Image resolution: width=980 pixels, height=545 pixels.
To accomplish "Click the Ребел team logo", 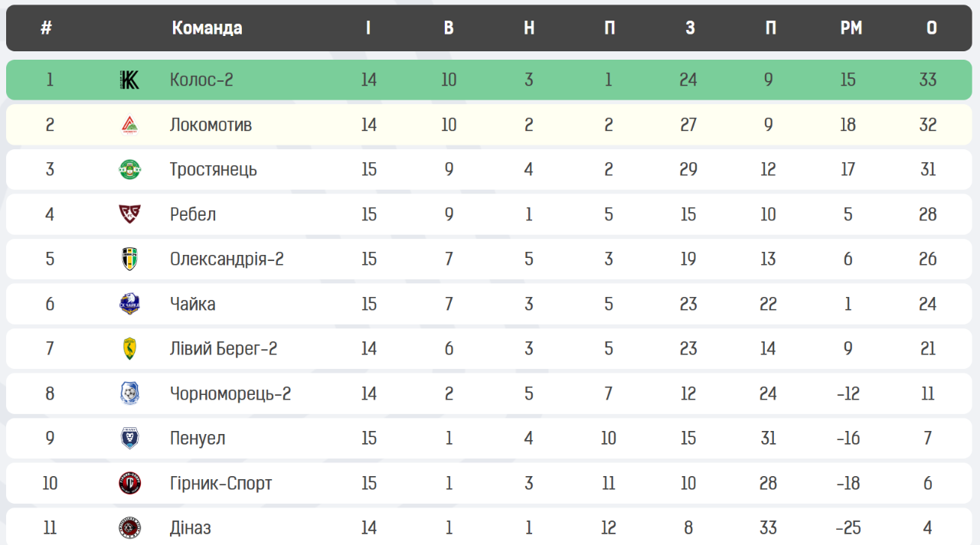I will (x=129, y=214).
